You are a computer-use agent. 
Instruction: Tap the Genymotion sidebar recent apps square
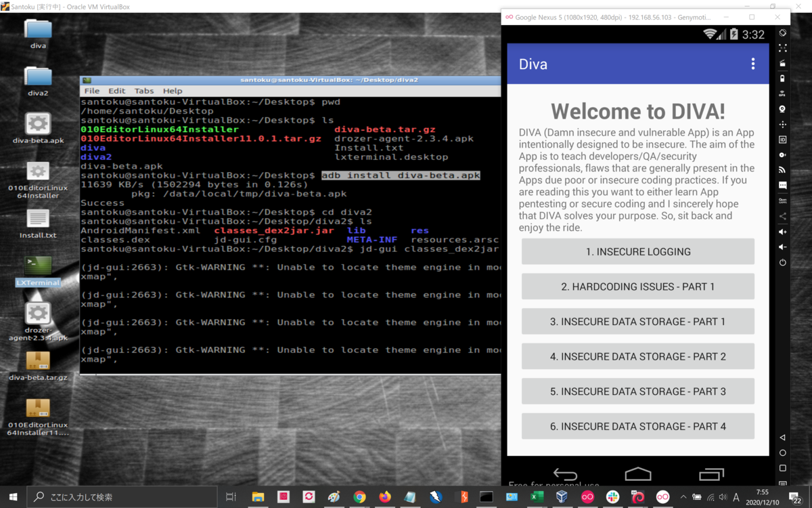coord(782,468)
